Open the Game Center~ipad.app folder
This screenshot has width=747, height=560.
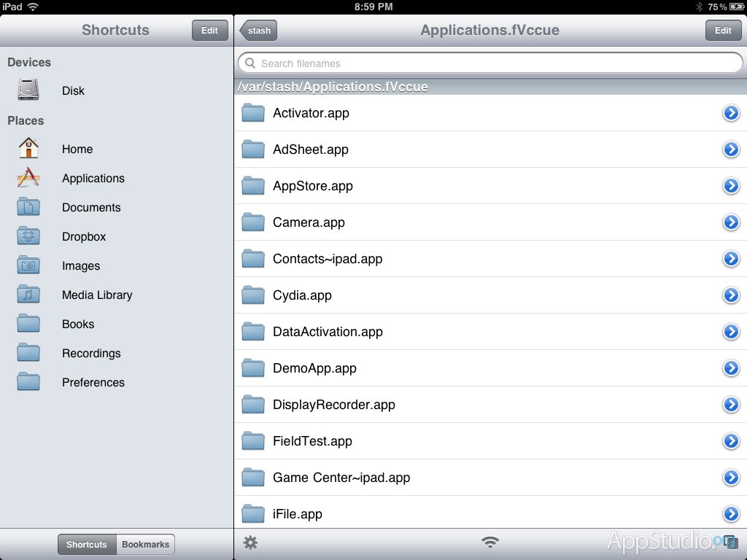tap(341, 478)
